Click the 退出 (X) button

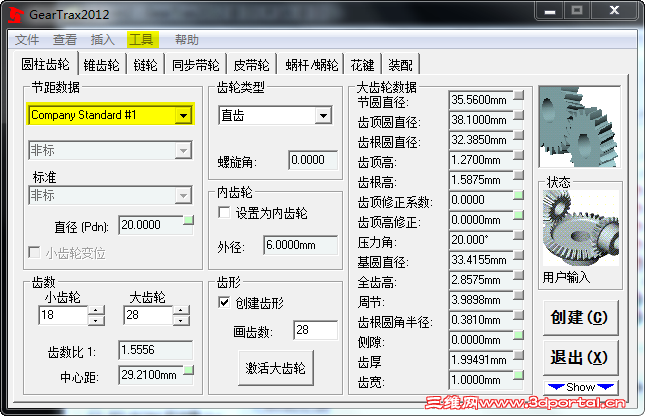pos(580,357)
